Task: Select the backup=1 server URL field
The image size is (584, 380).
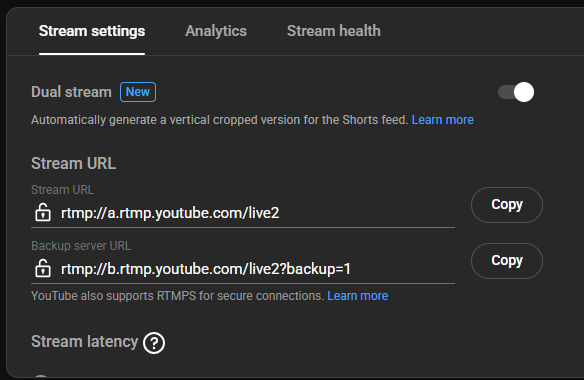Action: 243,269
